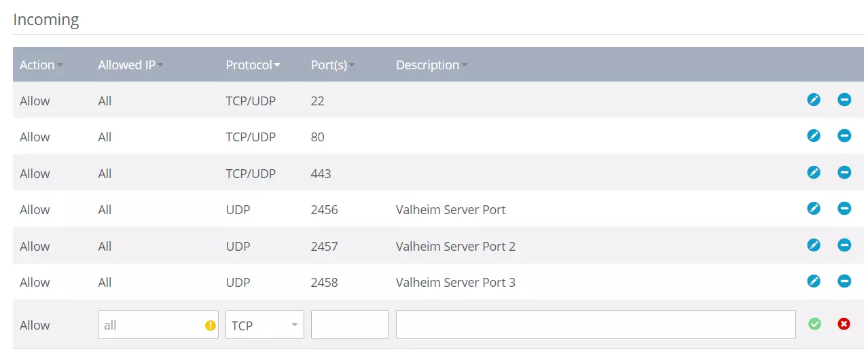Select port value 80
The height and width of the screenshot is (350, 868).
318,137
